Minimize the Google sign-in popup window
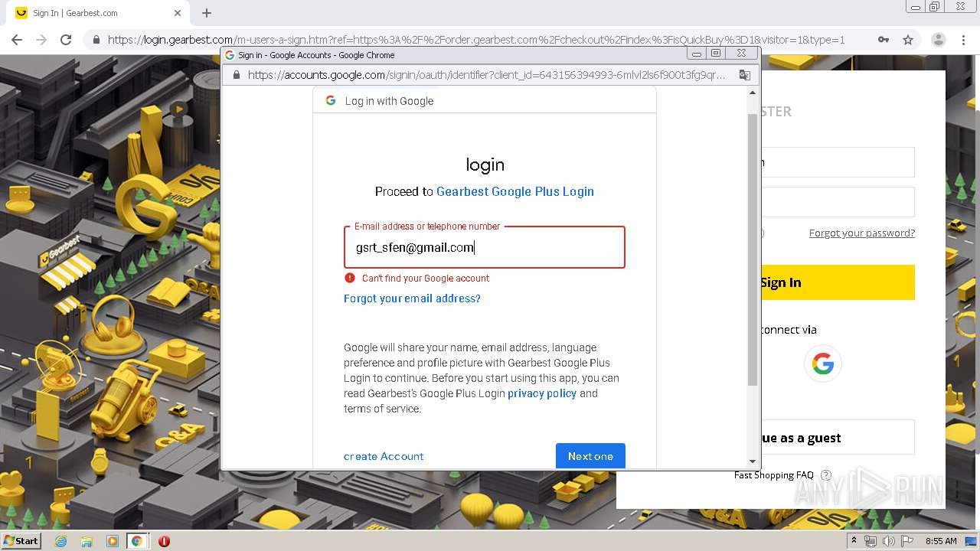The width and height of the screenshot is (980, 551). tap(696, 54)
